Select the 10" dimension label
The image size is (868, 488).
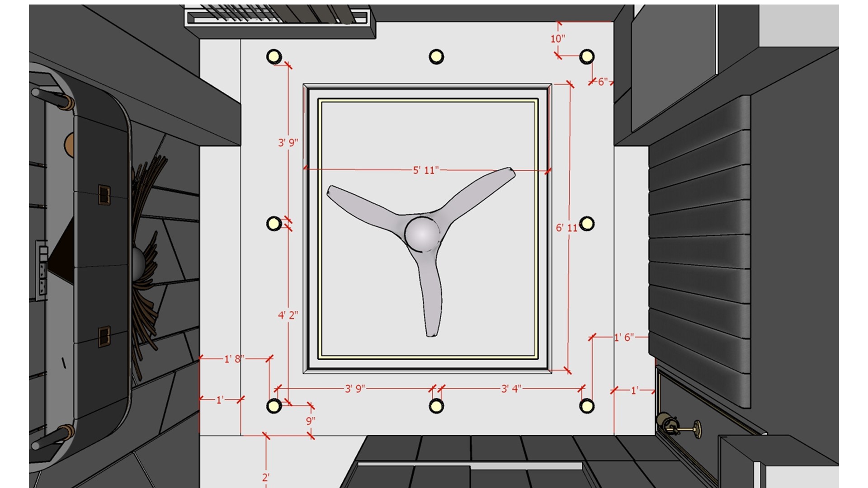tap(558, 39)
